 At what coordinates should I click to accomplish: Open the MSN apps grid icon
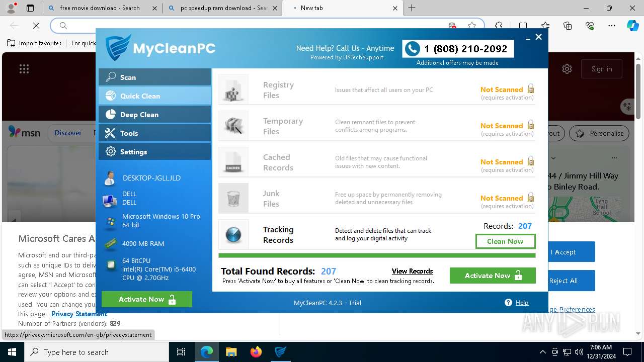click(24, 69)
